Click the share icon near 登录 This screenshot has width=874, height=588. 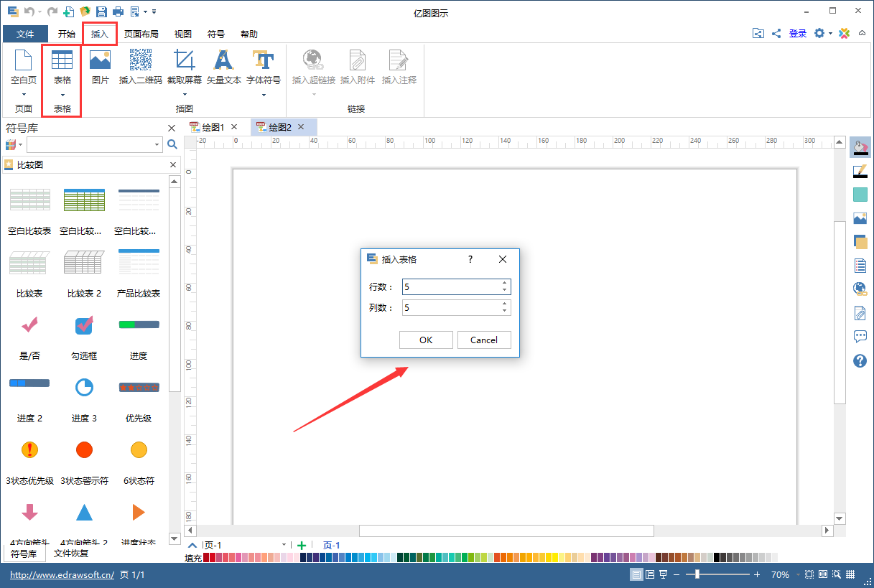tap(776, 33)
